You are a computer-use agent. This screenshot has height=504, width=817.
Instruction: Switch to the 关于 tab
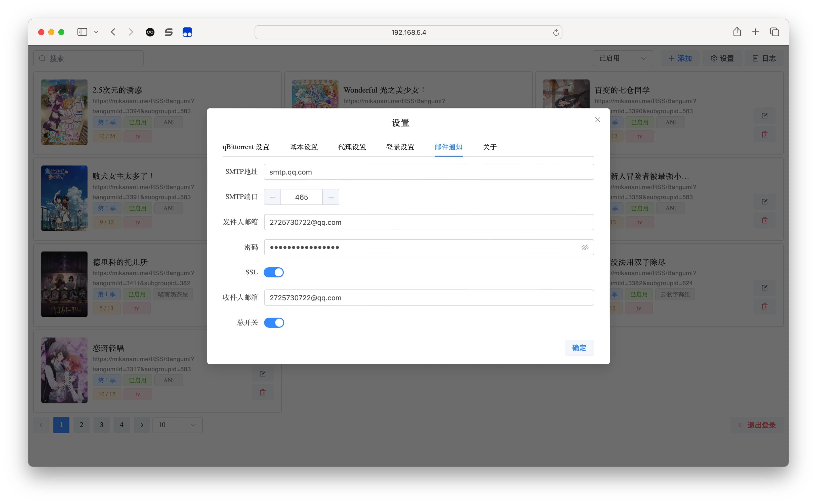coord(490,147)
